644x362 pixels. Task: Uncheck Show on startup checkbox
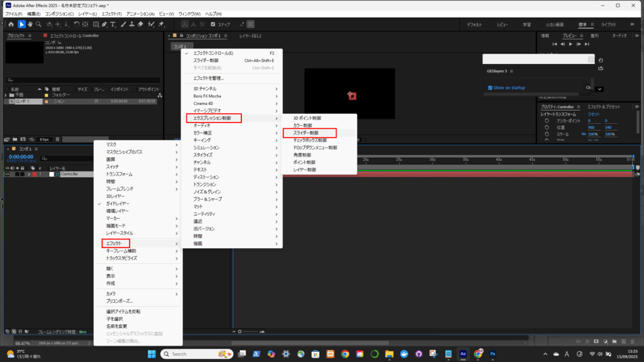[491, 88]
